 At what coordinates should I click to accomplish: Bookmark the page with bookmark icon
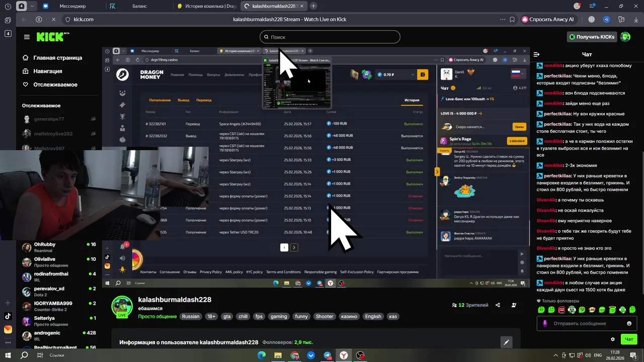tap(512, 19)
